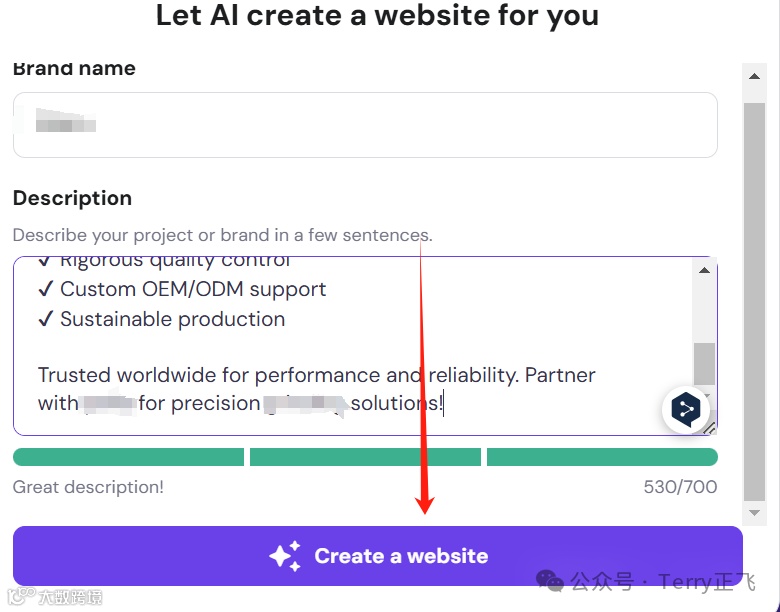The image size is (780, 612).
Task: Place cursor on "Custom OEM/ODM support" line
Action: pos(193,290)
